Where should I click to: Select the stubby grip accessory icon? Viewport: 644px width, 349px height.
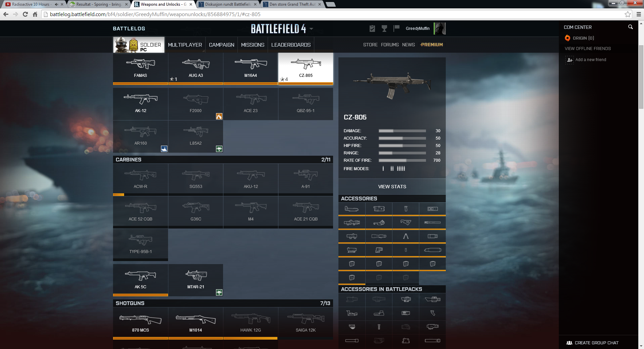[x=406, y=250]
